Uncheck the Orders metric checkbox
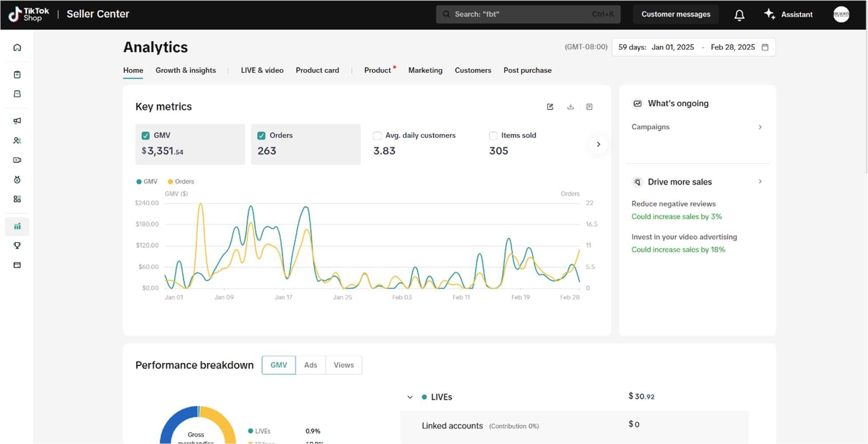868x444 pixels. tap(261, 136)
